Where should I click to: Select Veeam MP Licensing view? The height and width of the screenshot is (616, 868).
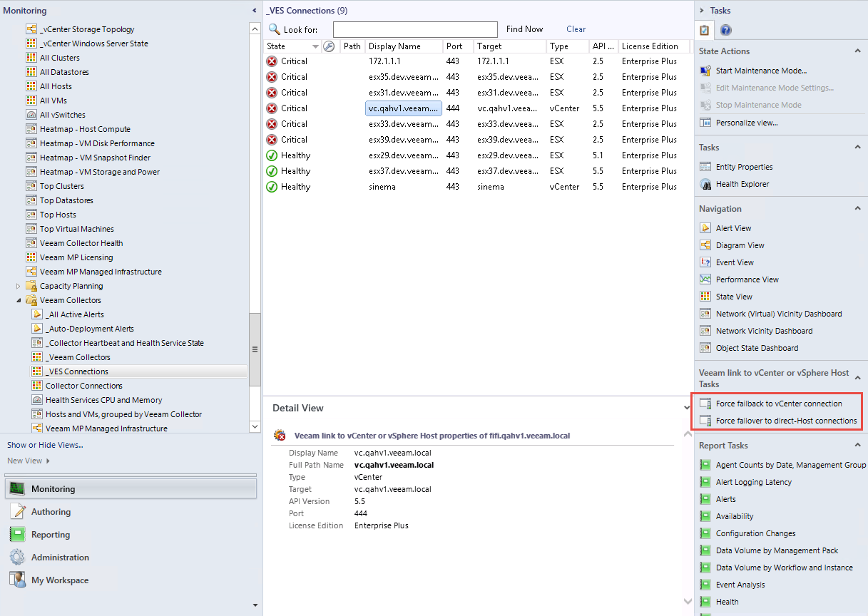click(x=76, y=257)
